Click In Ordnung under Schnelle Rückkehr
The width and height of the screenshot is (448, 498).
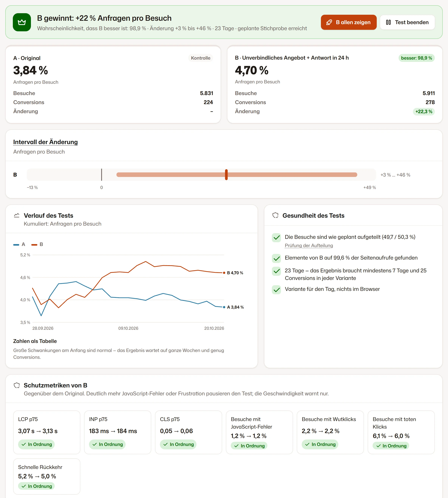pyautogui.click(x=36, y=486)
